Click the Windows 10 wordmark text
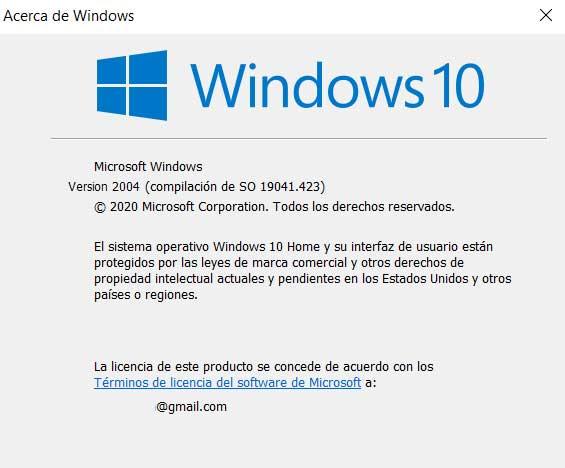The image size is (565, 468). 338,86
